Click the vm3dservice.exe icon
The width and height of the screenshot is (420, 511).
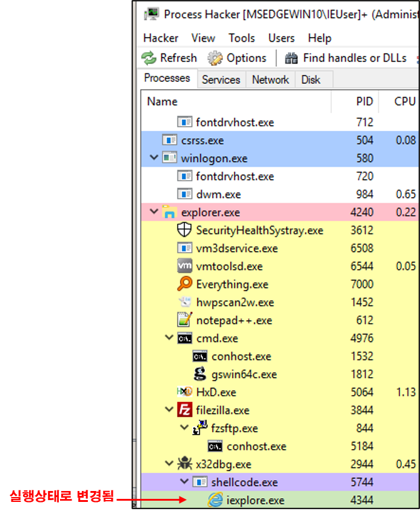tap(184, 249)
